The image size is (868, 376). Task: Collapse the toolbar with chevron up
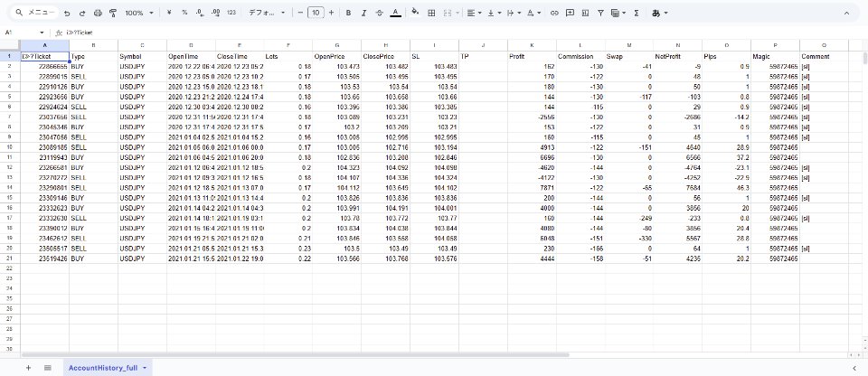(x=846, y=13)
